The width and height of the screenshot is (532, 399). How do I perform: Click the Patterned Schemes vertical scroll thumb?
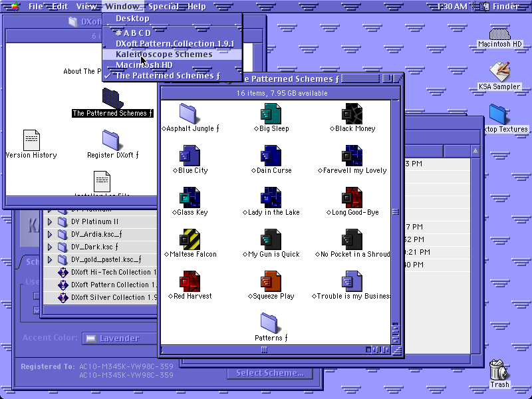click(396, 212)
